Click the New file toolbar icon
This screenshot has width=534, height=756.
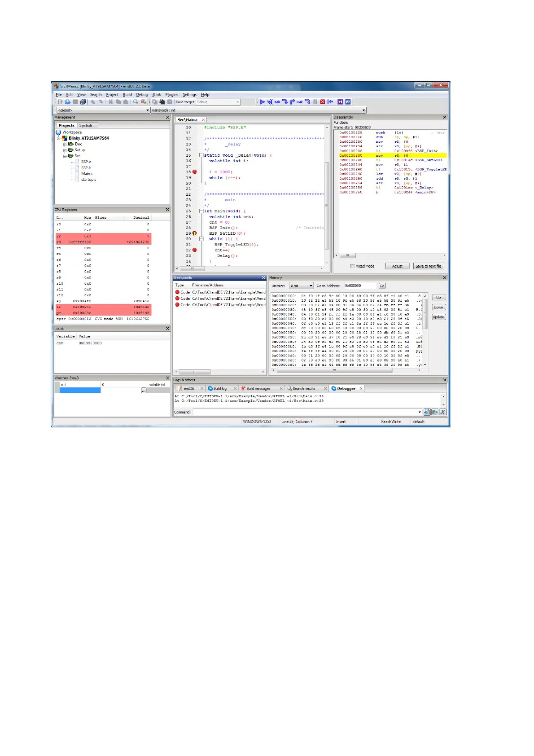point(61,102)
